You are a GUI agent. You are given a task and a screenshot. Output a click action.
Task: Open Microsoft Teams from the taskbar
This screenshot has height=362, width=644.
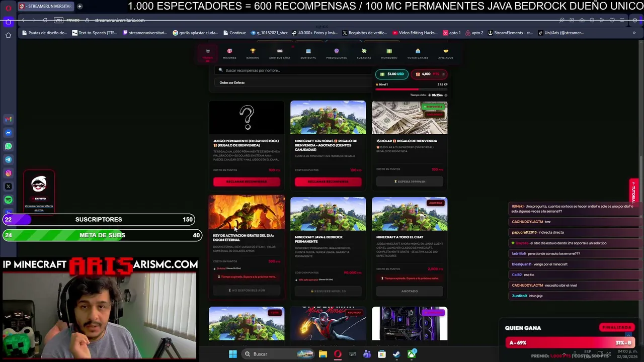367,354
